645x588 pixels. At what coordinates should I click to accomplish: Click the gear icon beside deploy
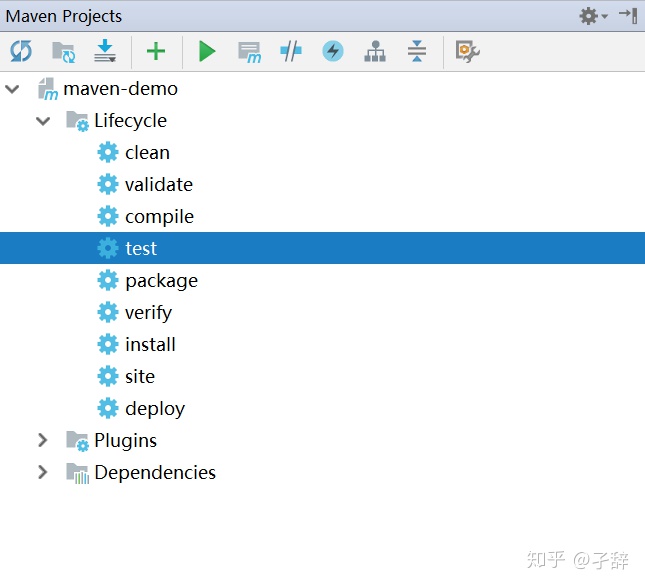click(x=108, y=408)
